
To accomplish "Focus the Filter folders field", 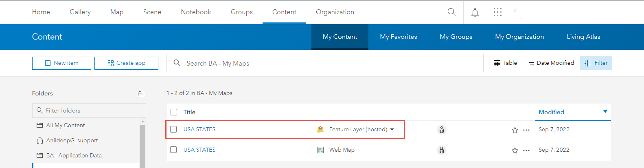I will 89,111.
